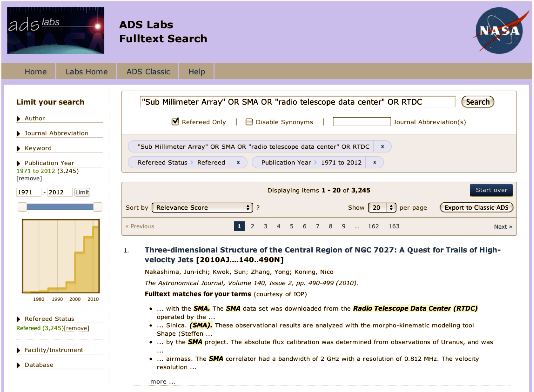The height and width of the screenshot is (392, 534).
Task: Remove the Refereed Status filter chip
Action: (x=238, y=163)
